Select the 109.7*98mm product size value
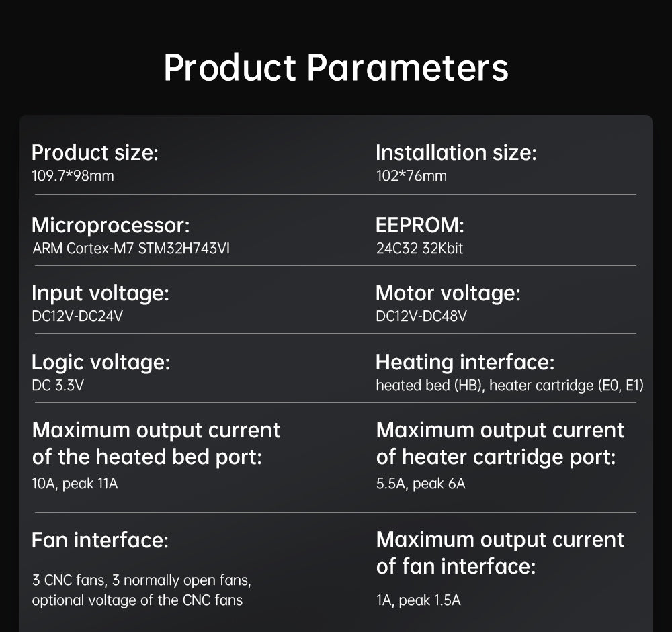Screen dimensions: 672x632 click(x=73, y=176)
